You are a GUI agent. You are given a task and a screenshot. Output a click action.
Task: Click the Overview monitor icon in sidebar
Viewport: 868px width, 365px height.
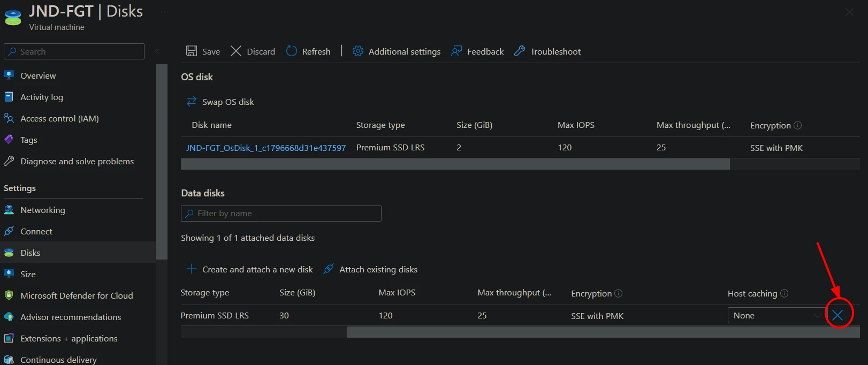9,75
